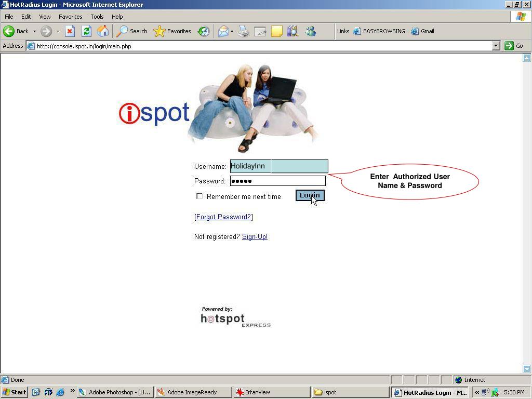Switch to IrfanView in the taskbar

pyautogui.click(x=270, y=392)
